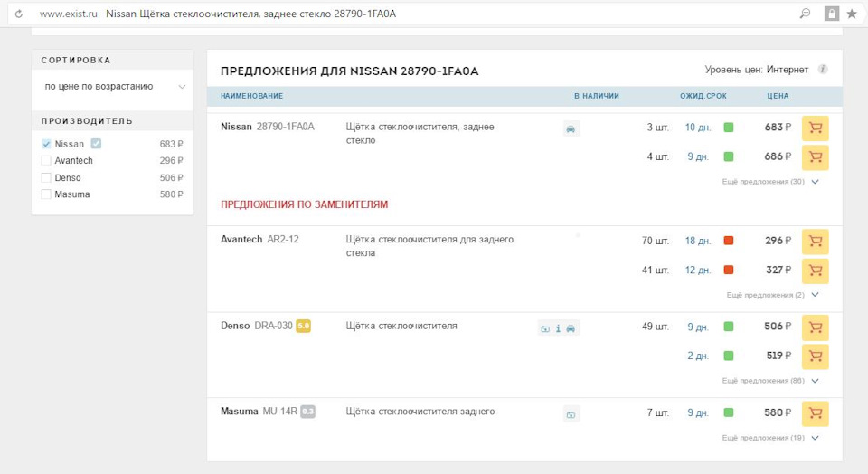Screen dimensions: 868x474
Task: Click 2 дн. delivery term for Denso
Action: (697, 355)
